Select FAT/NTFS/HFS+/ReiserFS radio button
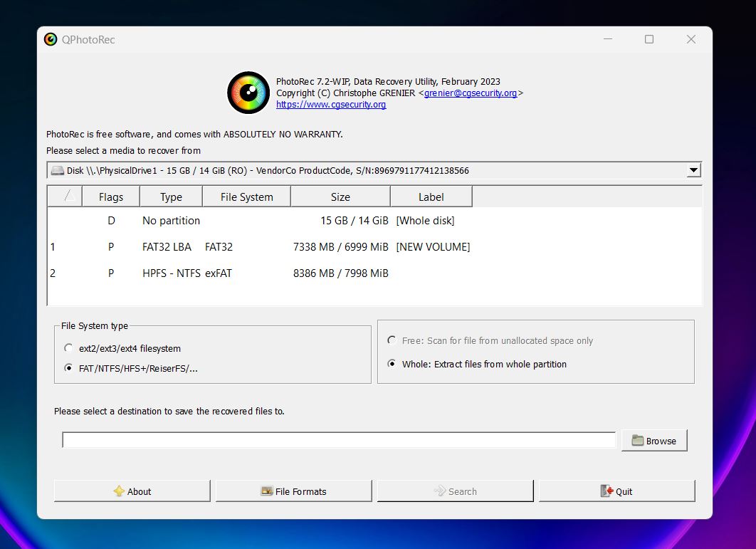 coord(69,368)
